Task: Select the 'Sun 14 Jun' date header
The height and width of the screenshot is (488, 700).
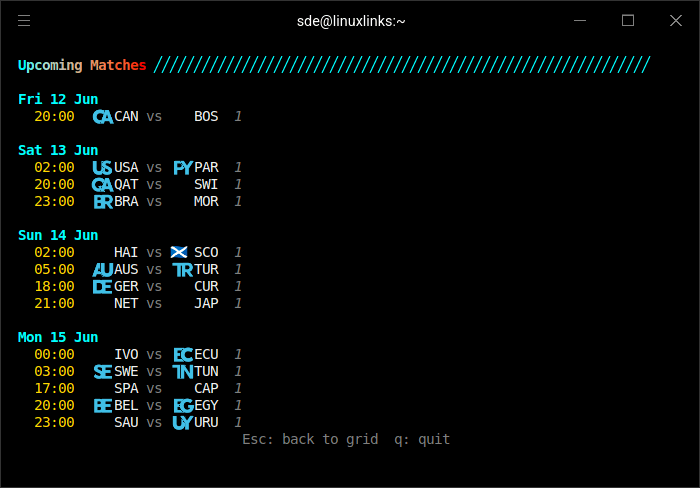Action: [x=58, y=235]
